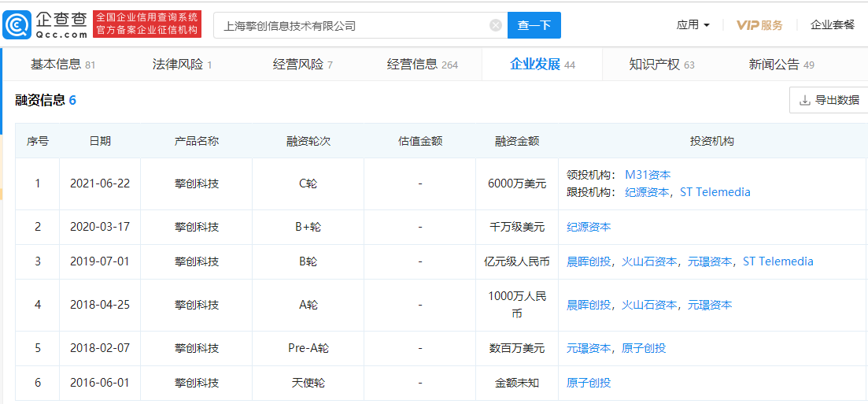Screen dimensions: 868x404
Task: Expand the 应用 dropdown menu
Action: [693, 25]
